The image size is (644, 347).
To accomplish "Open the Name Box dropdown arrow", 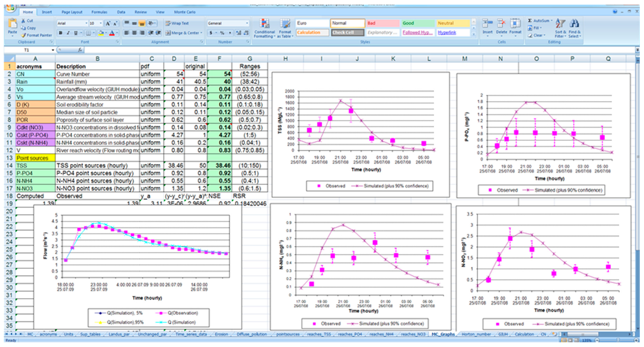I will click(53, 50).
